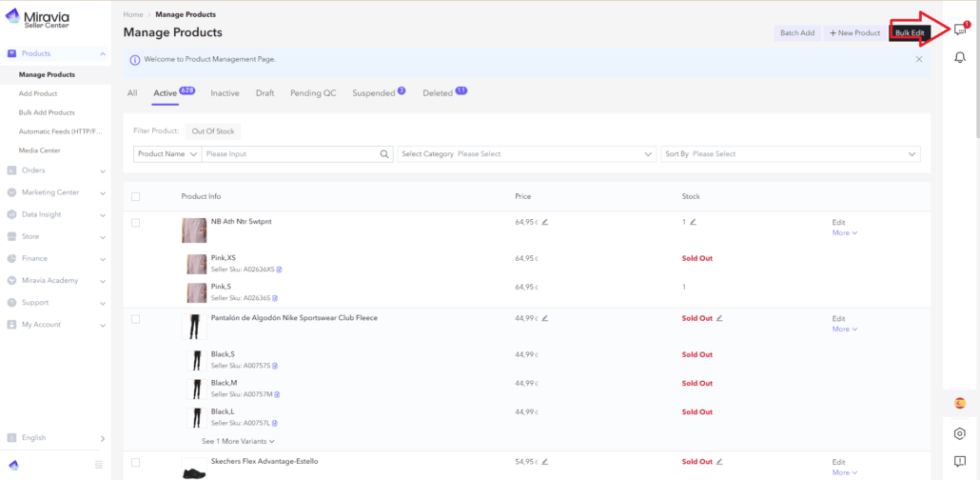The width and height of the screenshot is (980, 480).
Task: Open the chat messages icon with notification badge
Action: coord(960,30)
